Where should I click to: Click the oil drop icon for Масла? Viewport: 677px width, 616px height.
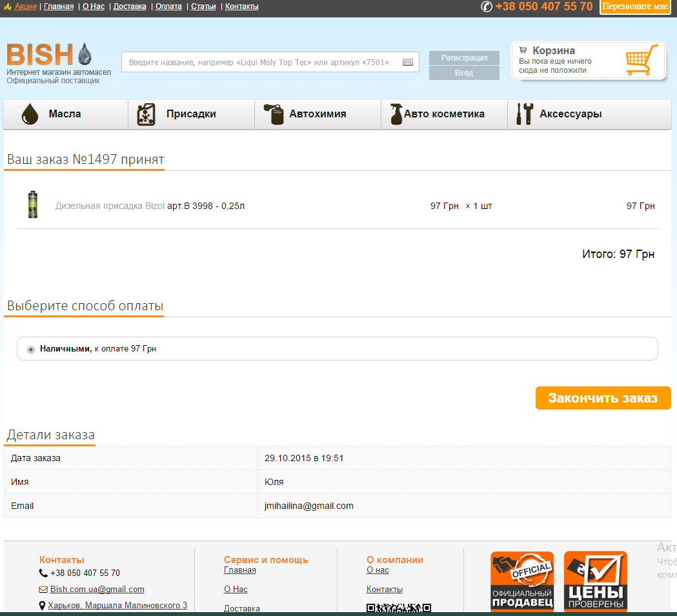coord(30,114)
